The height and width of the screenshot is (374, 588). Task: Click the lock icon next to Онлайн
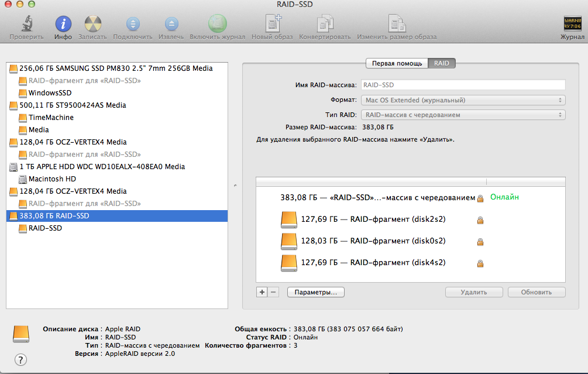tap(480, 198)
